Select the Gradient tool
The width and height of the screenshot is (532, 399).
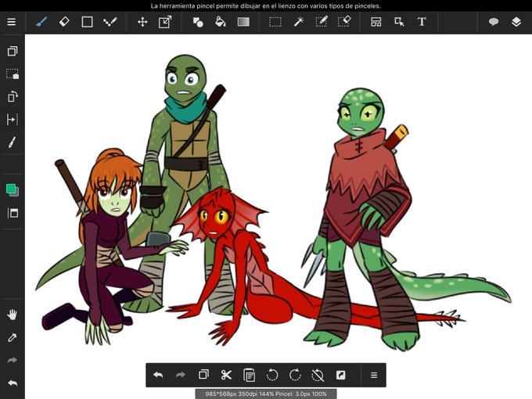pyautogui.click(x=243, y=22)
